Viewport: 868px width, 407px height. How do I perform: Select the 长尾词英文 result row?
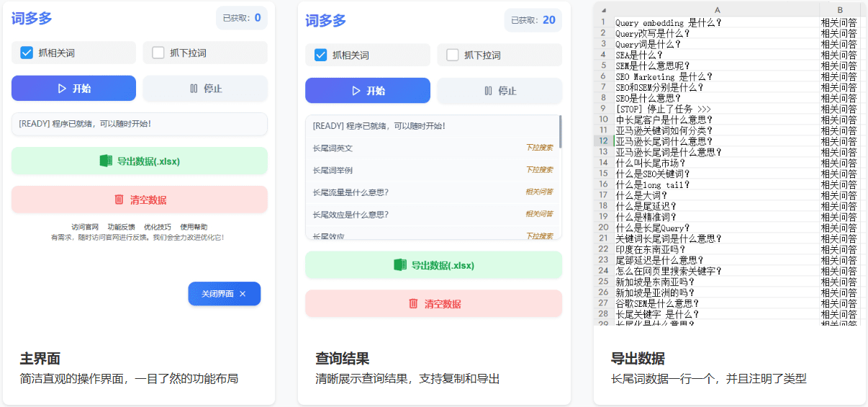(x=433, y=148)
